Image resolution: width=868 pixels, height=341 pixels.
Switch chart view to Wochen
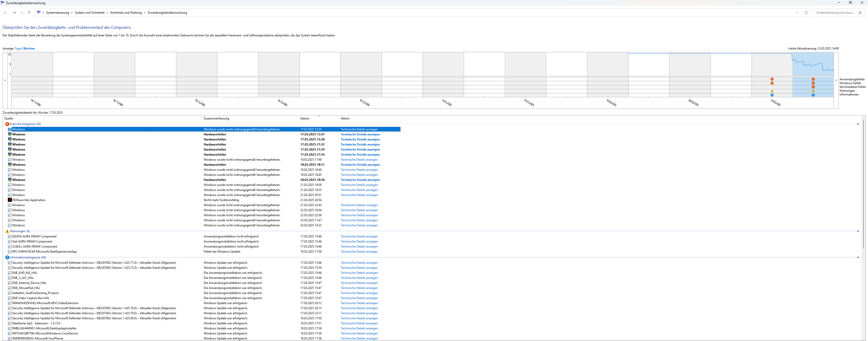click(x=29, y=48)
